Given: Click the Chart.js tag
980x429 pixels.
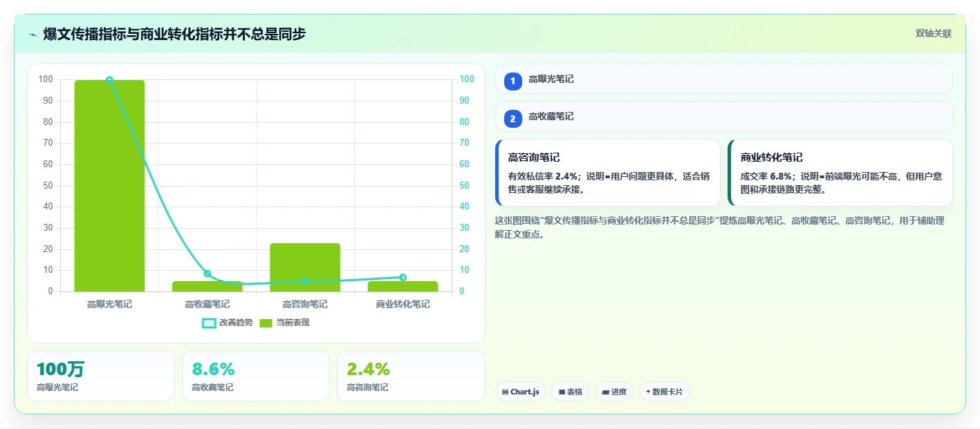Looking at the screenshot, I should [520, 392].
